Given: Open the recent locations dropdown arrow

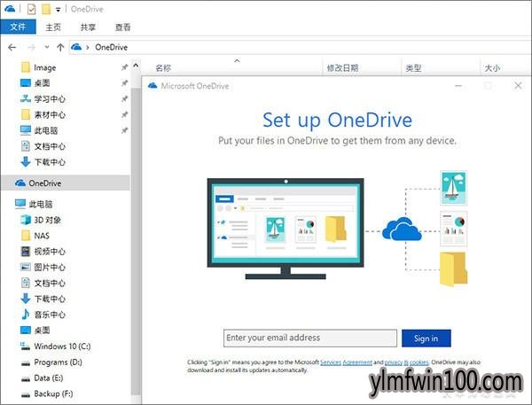Looking at the screenshot, I should [47, 47].
